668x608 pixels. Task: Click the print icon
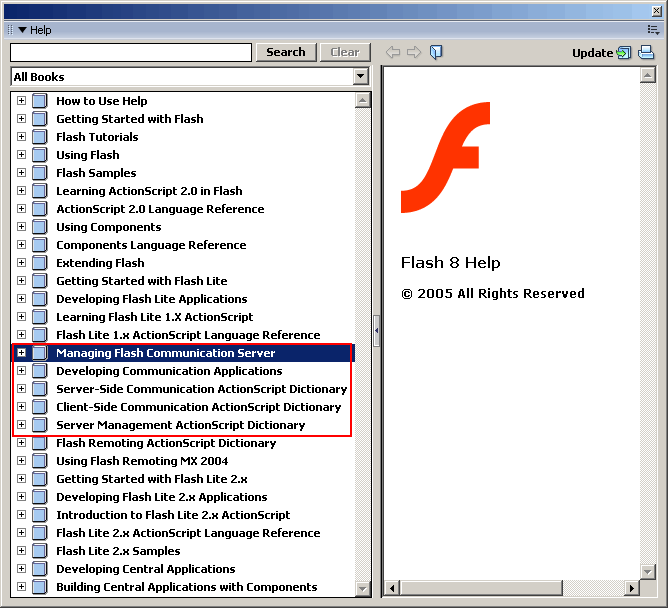click(646, 52)
